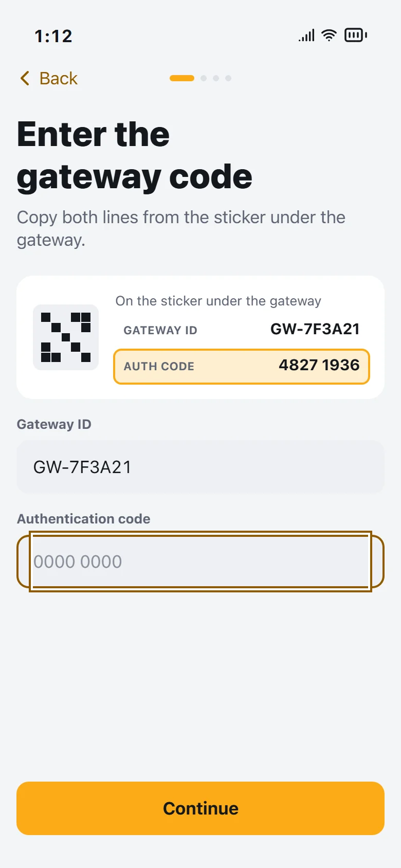Tap the QR code sticker image
Viewport: 401px width, 868px height.
[66, 337]
